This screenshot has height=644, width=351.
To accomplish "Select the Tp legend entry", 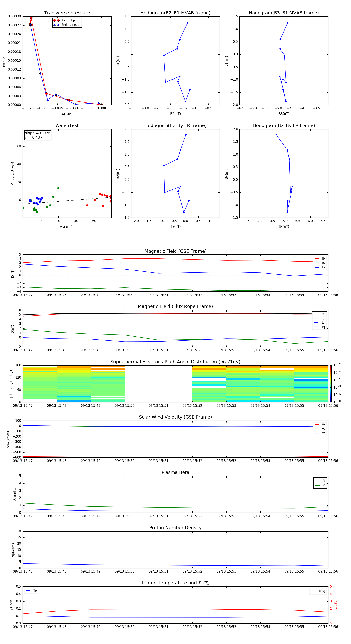I will coord(31,591).
